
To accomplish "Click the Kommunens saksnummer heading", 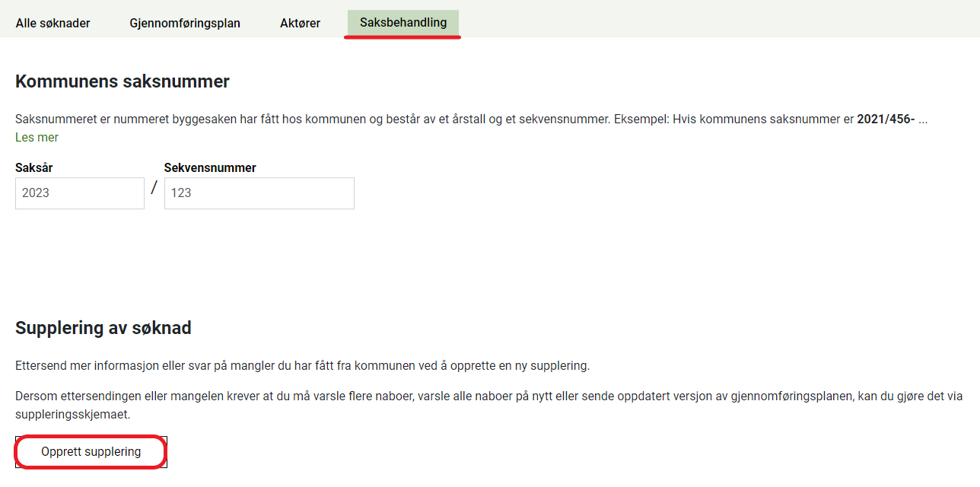I will click(x=122, y=81).
